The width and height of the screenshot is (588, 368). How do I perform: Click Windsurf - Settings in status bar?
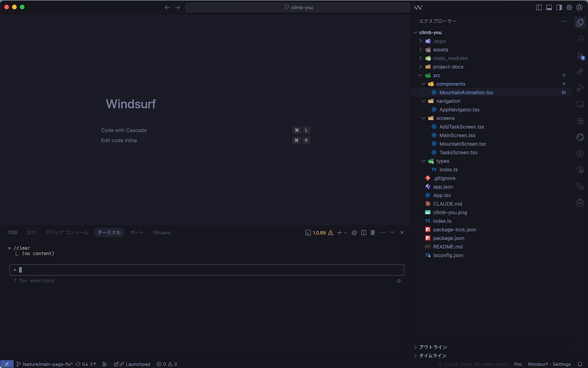pyautogui.click(x=549, y=364)
